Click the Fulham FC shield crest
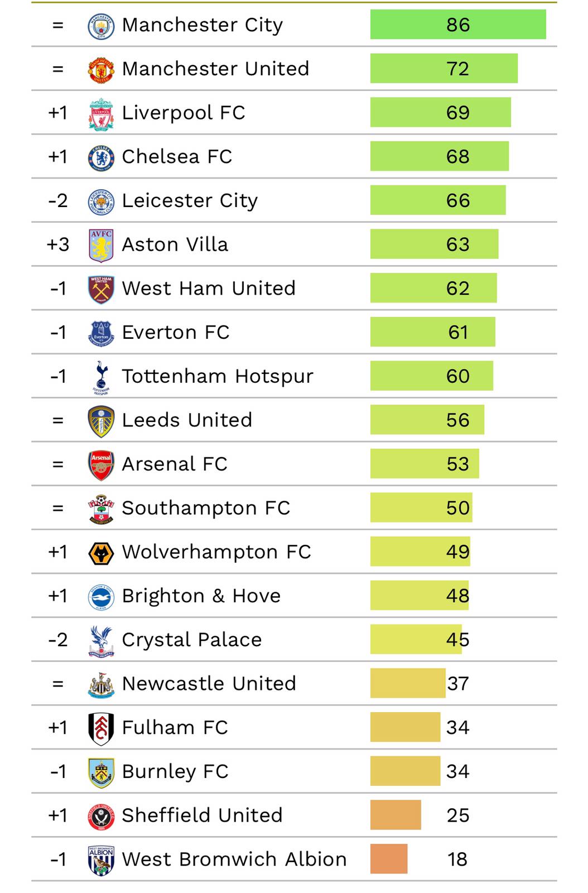The width and height of the screenshot is (588, 893). point(101,728)
